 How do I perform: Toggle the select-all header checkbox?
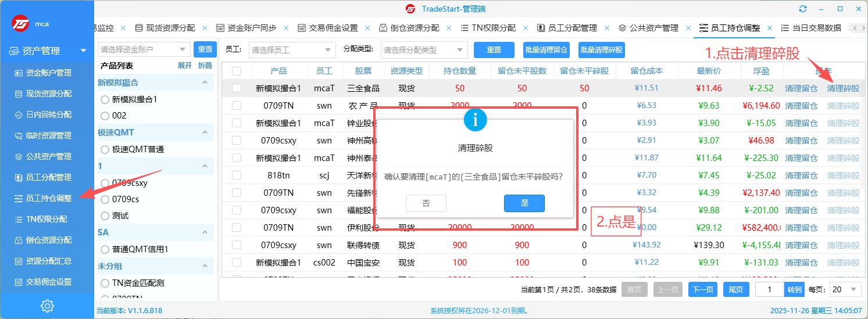click(x=237, y=71)
